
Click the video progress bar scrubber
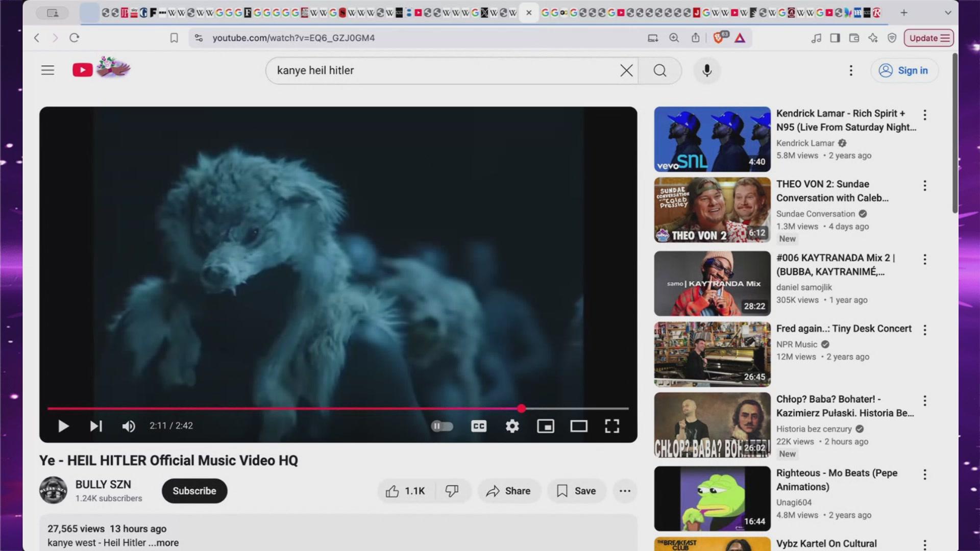(x=521, y=409)
